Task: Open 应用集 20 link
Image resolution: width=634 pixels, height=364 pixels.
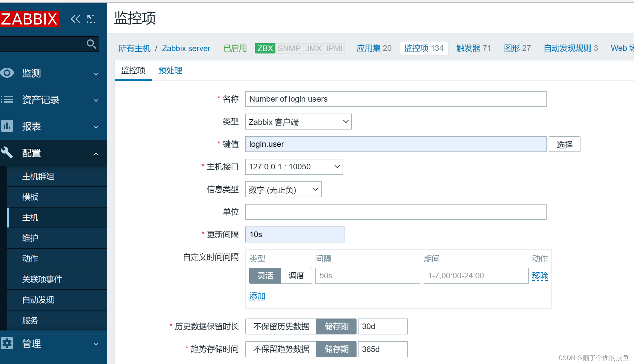Action: pos(374,48)
